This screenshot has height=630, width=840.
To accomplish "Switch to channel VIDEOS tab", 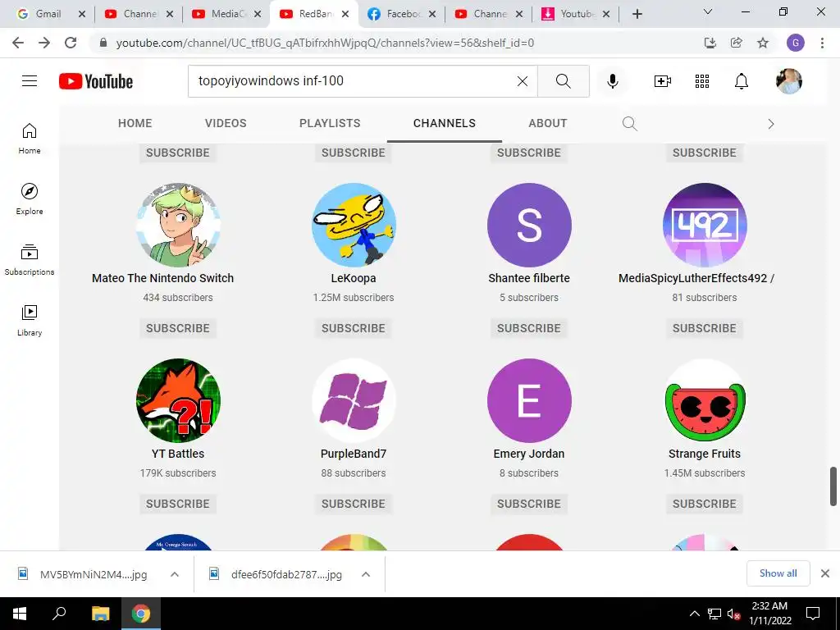I will (x=226, y=123).
